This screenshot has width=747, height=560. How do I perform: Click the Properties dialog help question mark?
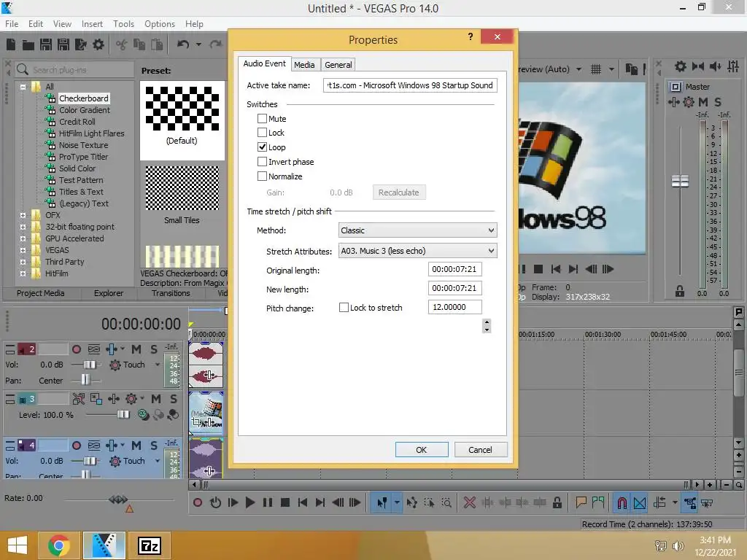[471, 36]
